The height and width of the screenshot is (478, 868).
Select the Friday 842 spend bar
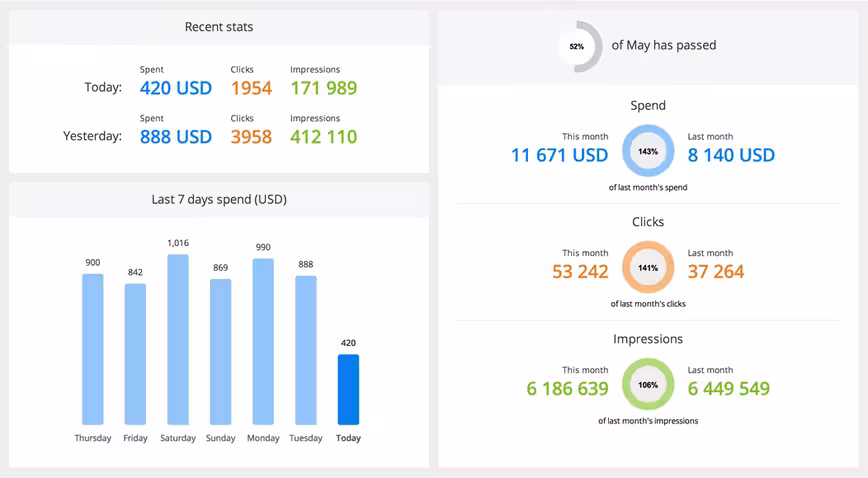135,354
